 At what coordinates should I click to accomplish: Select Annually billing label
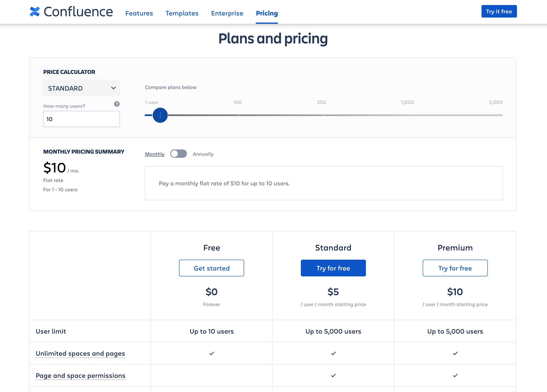tap(203, 154)
